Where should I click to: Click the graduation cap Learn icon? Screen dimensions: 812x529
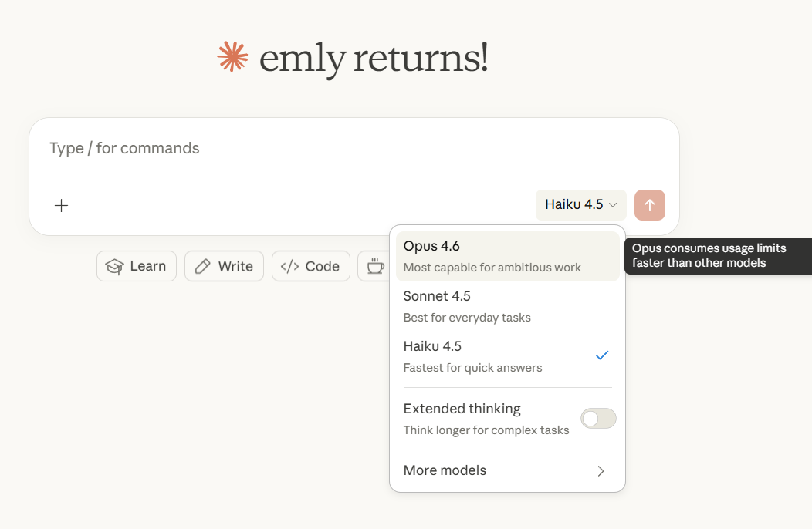pos(114,267)
